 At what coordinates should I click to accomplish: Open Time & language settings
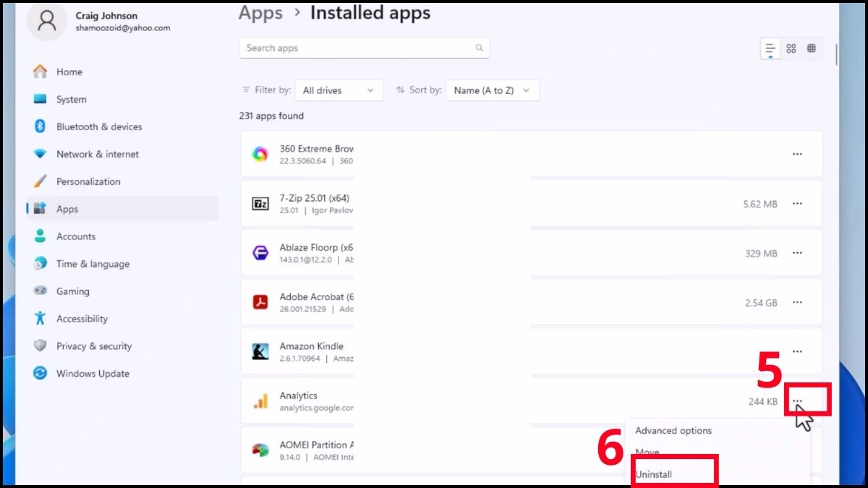[x=93, y=264]
